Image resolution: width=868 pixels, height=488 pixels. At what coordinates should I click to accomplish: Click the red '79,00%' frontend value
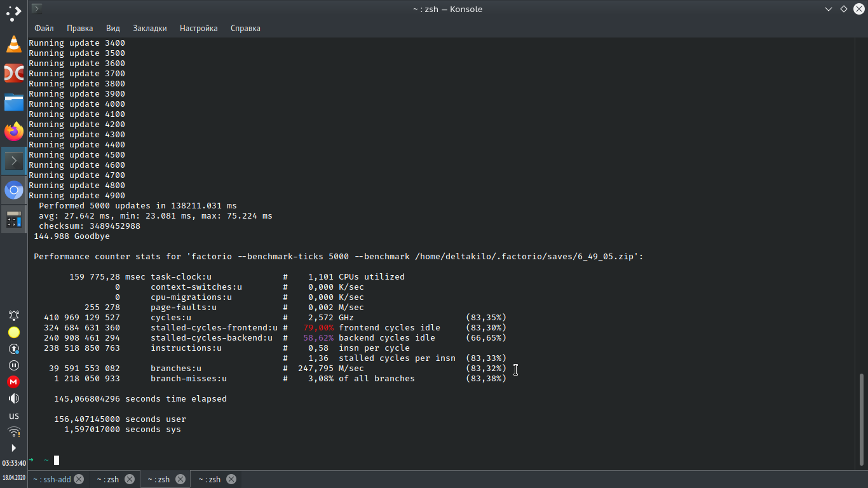point(318,328)
